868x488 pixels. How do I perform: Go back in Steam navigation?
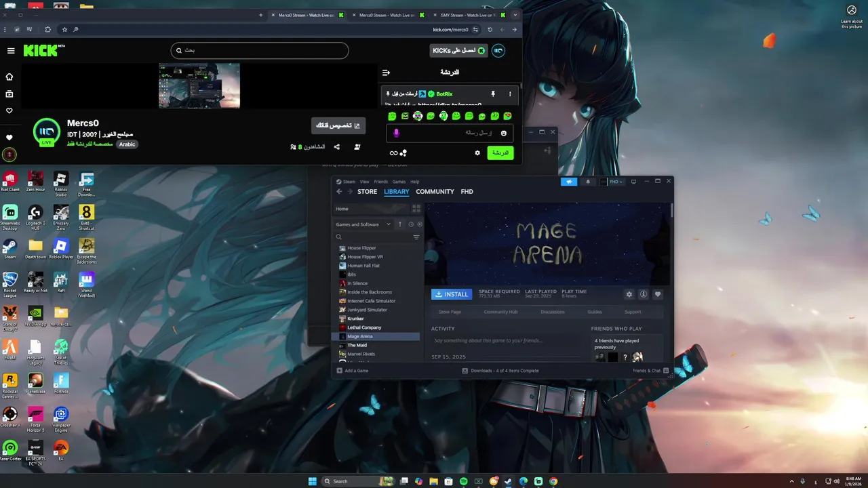point(340,192)
